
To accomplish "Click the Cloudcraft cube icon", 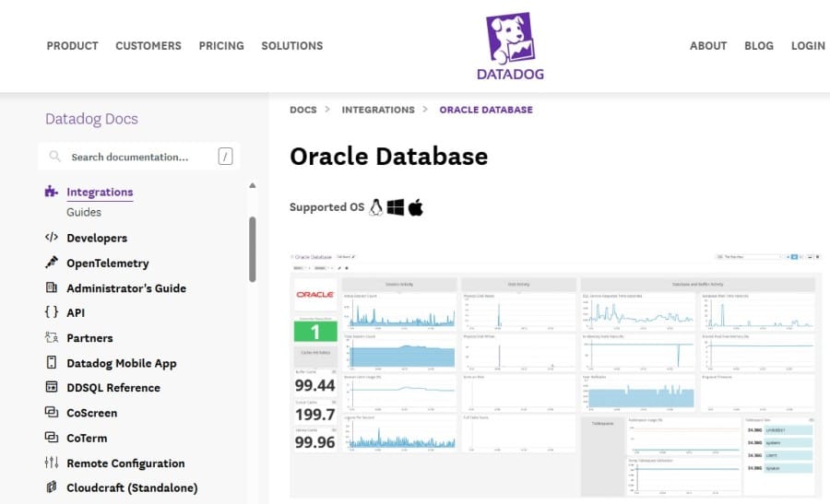I will (x=52, y=487).
